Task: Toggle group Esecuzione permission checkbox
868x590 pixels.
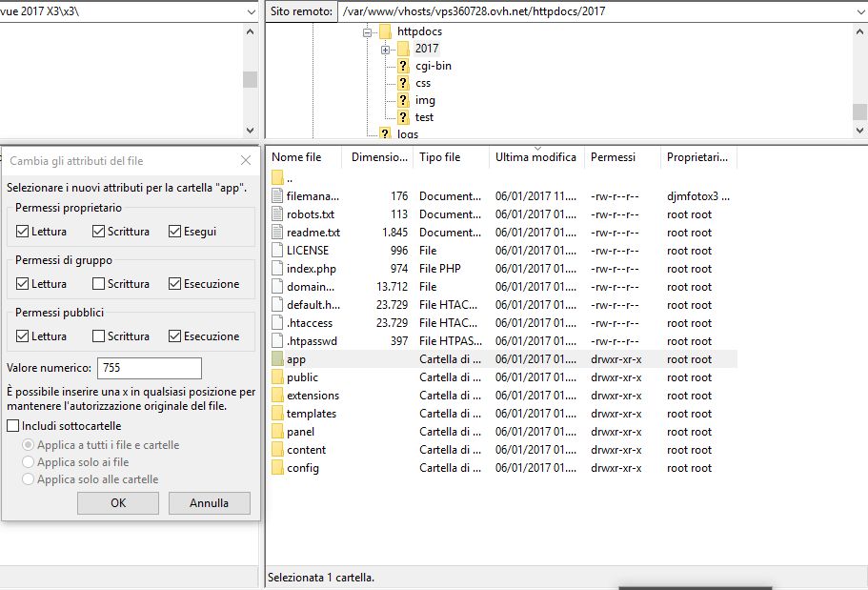Action: (175, 284)
